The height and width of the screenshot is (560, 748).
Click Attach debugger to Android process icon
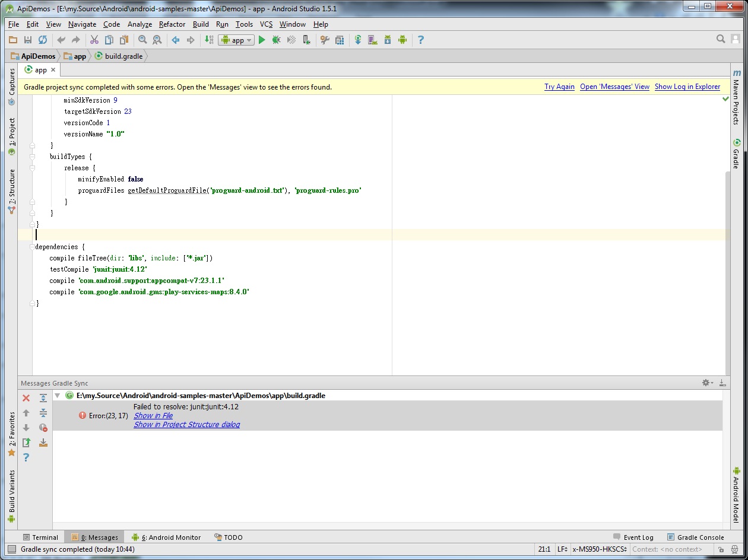tap(306, 40)
